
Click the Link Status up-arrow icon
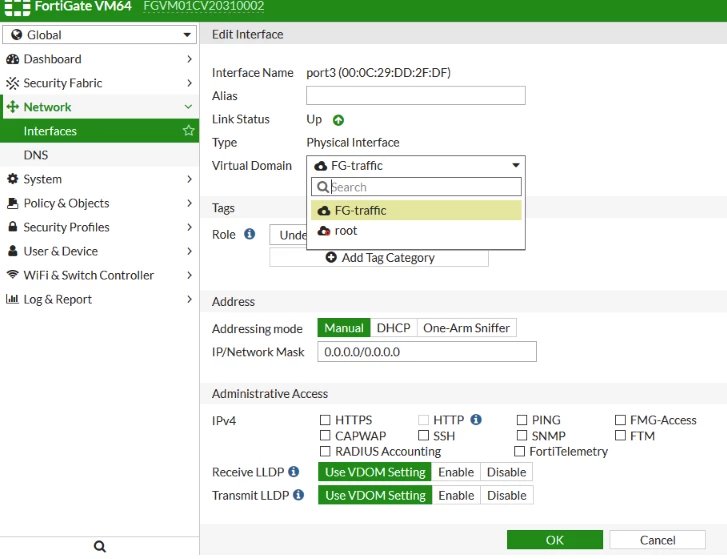click(x=338, y=121)
